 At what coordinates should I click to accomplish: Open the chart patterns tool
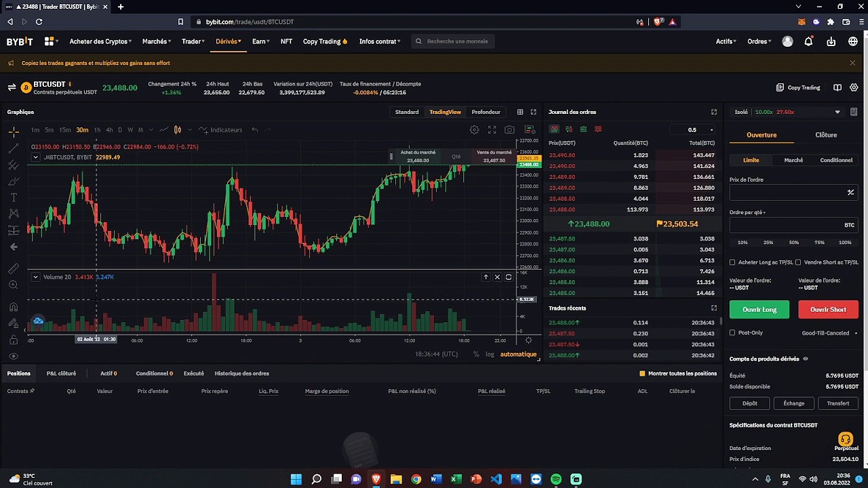(14, 213)
